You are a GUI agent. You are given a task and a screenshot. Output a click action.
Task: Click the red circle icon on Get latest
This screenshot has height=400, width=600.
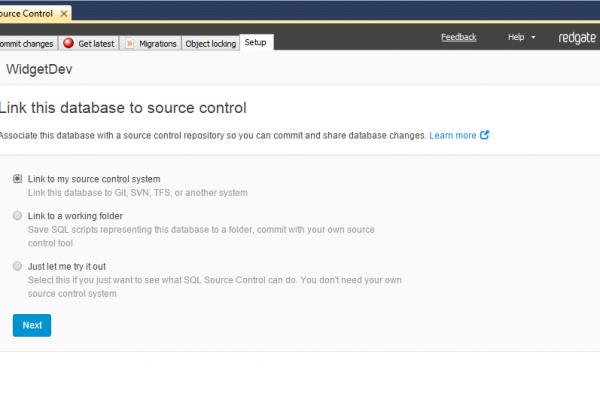[x=68, y=43]
